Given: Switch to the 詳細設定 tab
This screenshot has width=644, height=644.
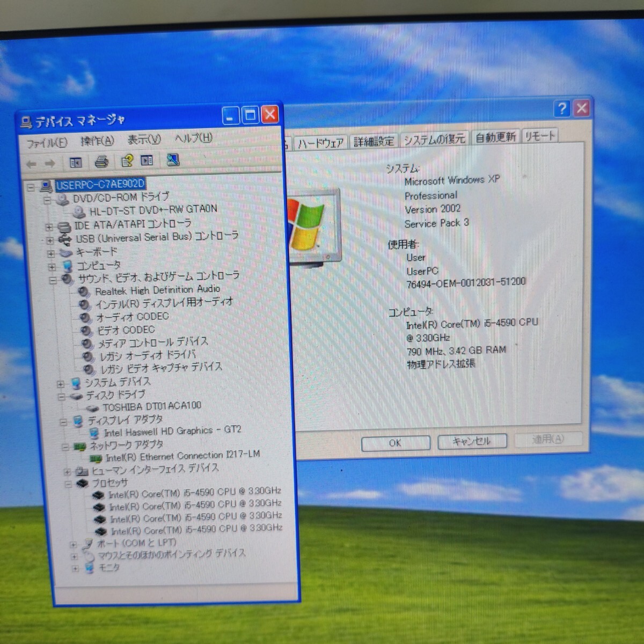Looking at the screenshot, I should 374,141.
